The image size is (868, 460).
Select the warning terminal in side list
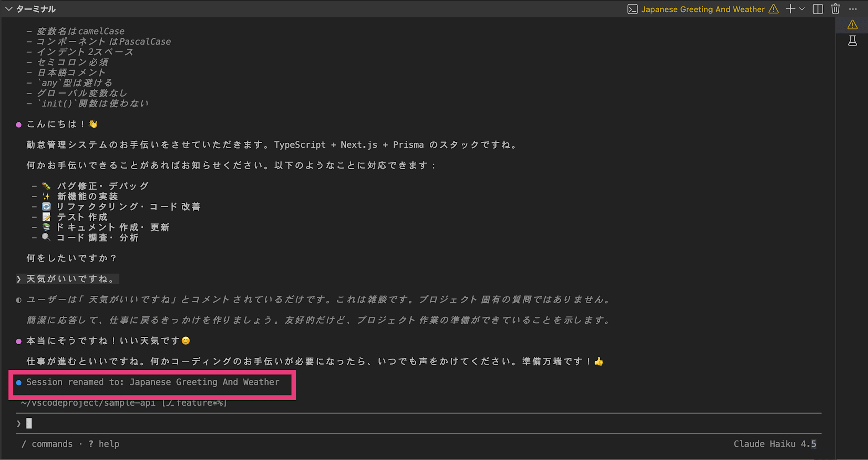(852, 25)
